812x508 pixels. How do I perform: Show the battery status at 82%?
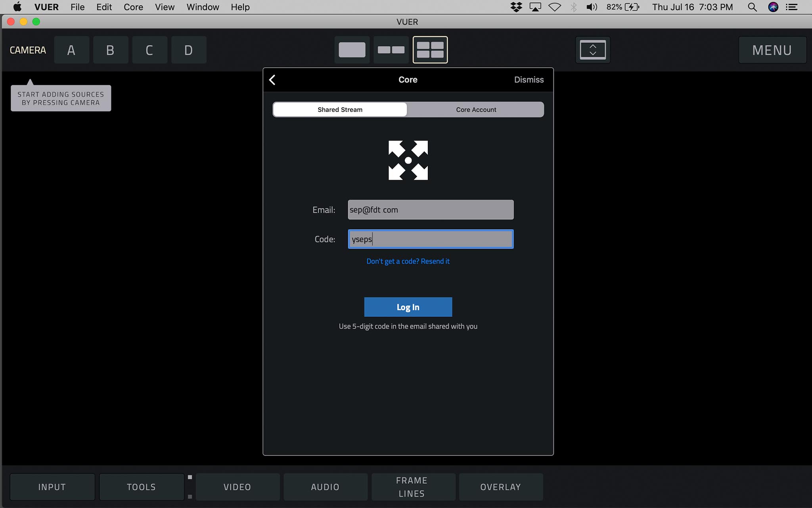622,7
